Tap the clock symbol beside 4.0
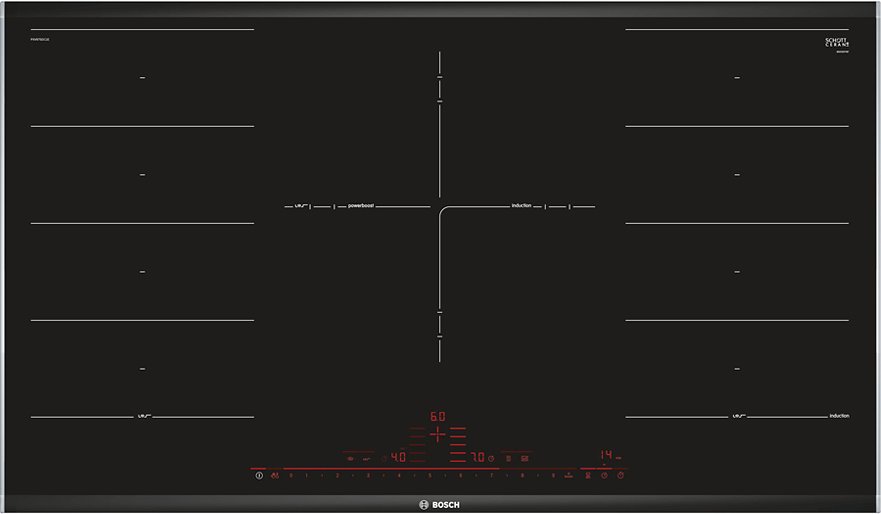This screenshot has width=881, height=514. [383, 458]
